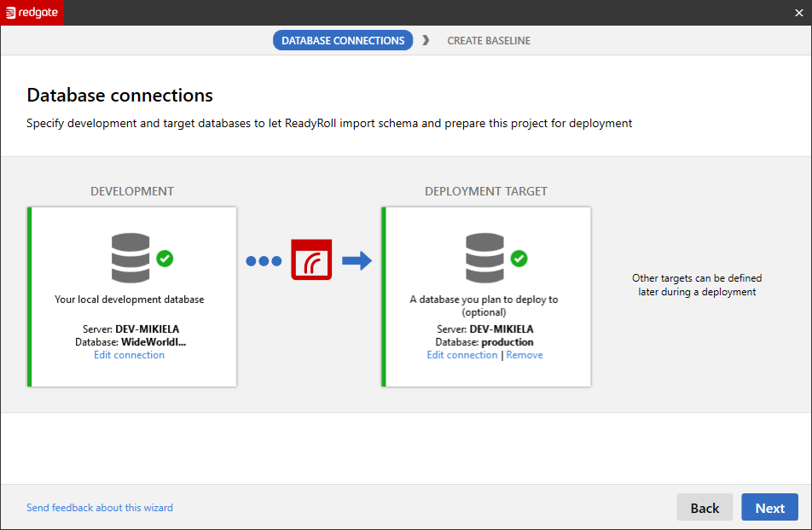The image size is (812, 530).
Task: Close the wizard window
Action: (x=798, y=12)
